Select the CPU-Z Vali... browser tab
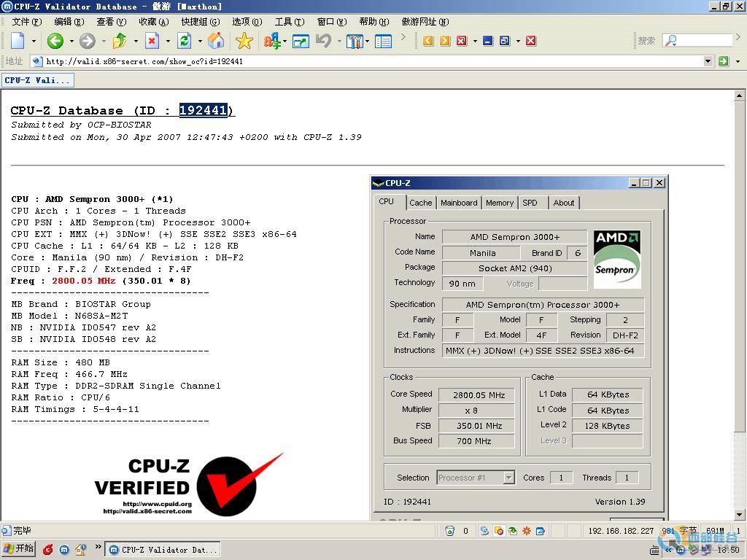Viewport: 747px width, 560px height. click(38, 80)
